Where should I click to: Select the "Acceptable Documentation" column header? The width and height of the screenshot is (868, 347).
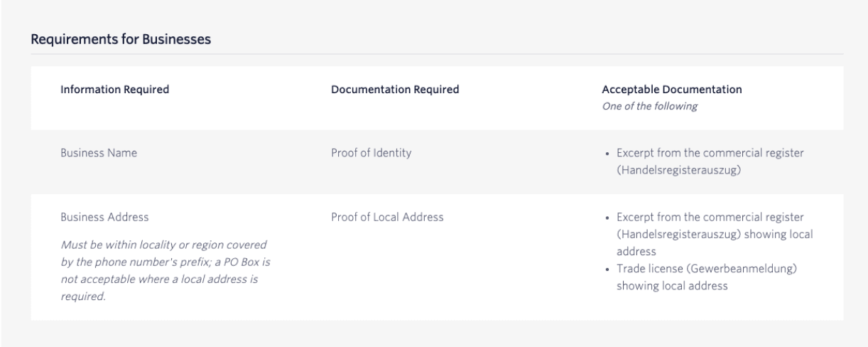671,90
